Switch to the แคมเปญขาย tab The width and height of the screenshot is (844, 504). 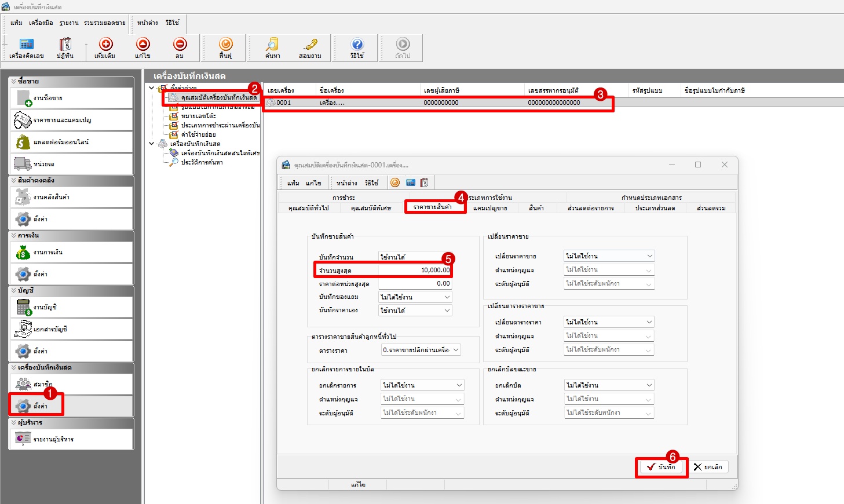pyautogui.click(x=489, y=208)
